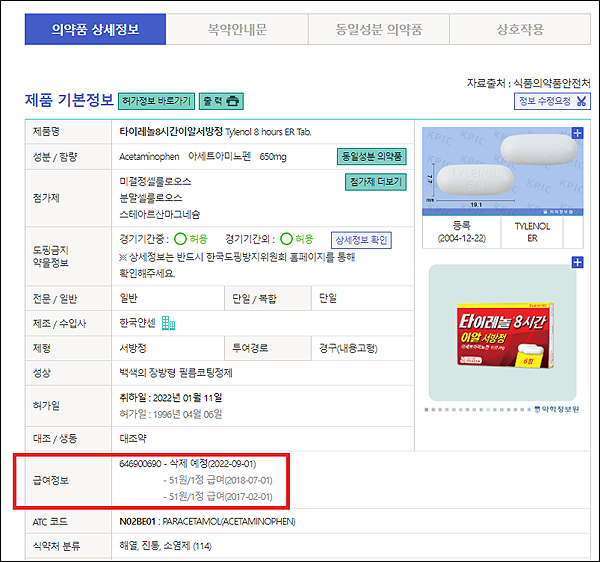Click the 정보 수정요청 button

tap(552, 101)
